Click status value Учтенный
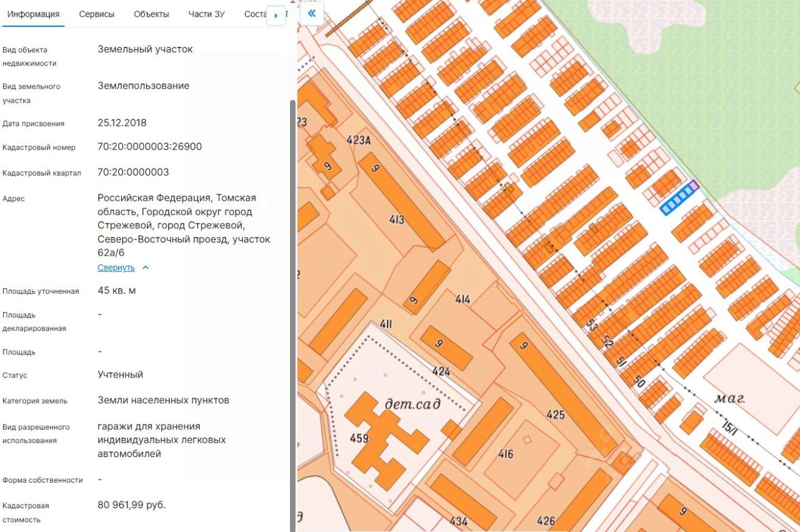800x532 pixels. point(120,374)
